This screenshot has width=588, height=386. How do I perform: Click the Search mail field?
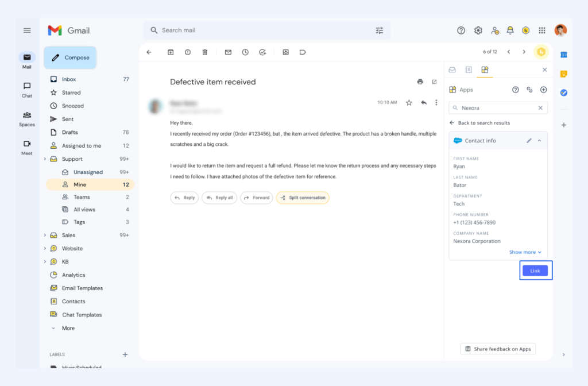tap(266, 30)
